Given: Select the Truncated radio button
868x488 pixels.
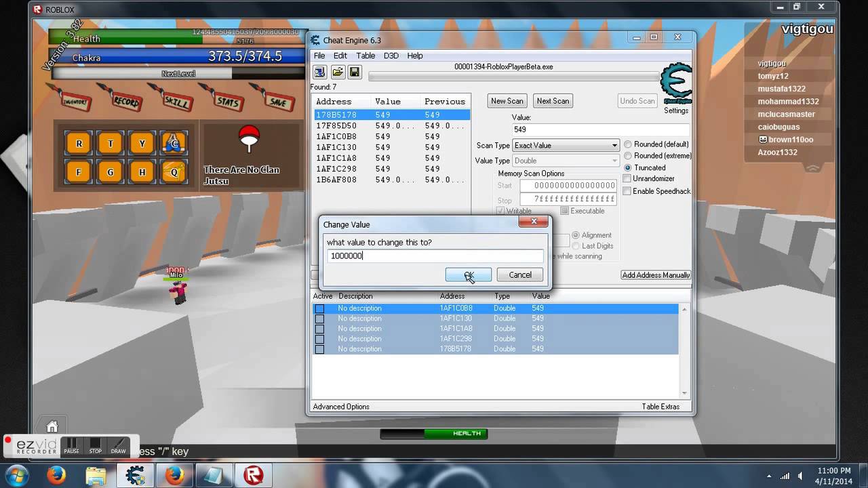Looking at the screenshot, I should pos(628,167).
